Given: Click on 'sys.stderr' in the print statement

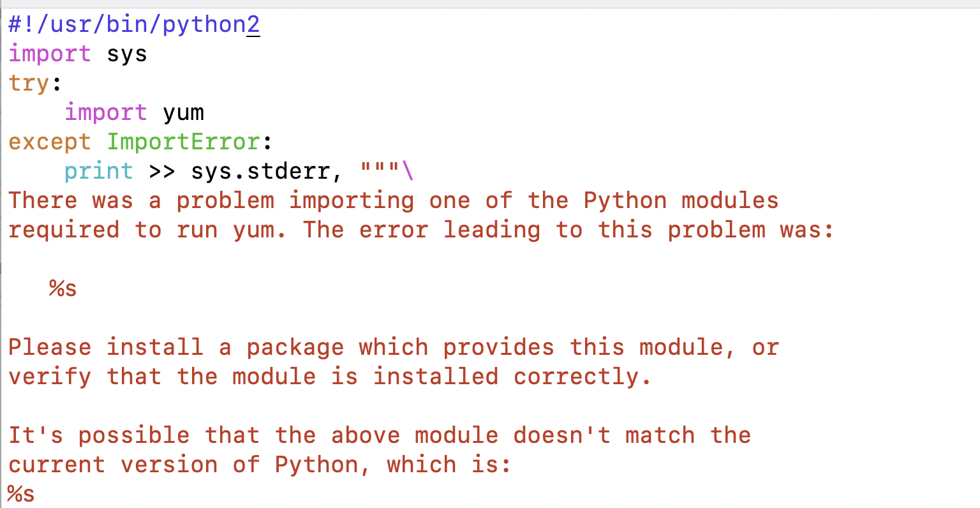Looking at the screenshot, I should (260, 171).
